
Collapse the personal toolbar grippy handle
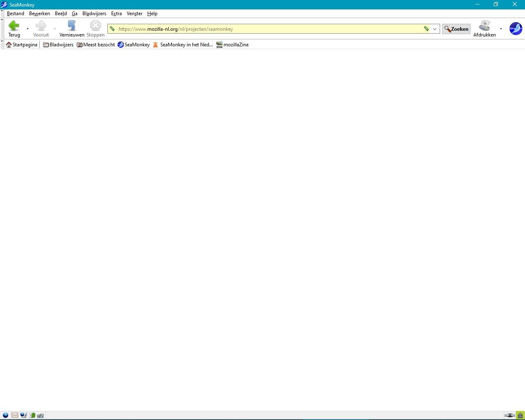pos(2,45)
